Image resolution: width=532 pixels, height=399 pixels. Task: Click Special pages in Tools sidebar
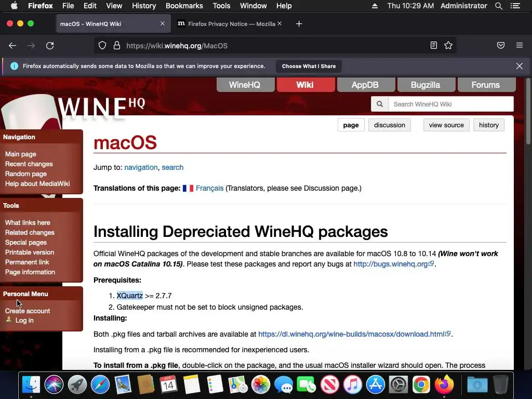coord(26,242)
